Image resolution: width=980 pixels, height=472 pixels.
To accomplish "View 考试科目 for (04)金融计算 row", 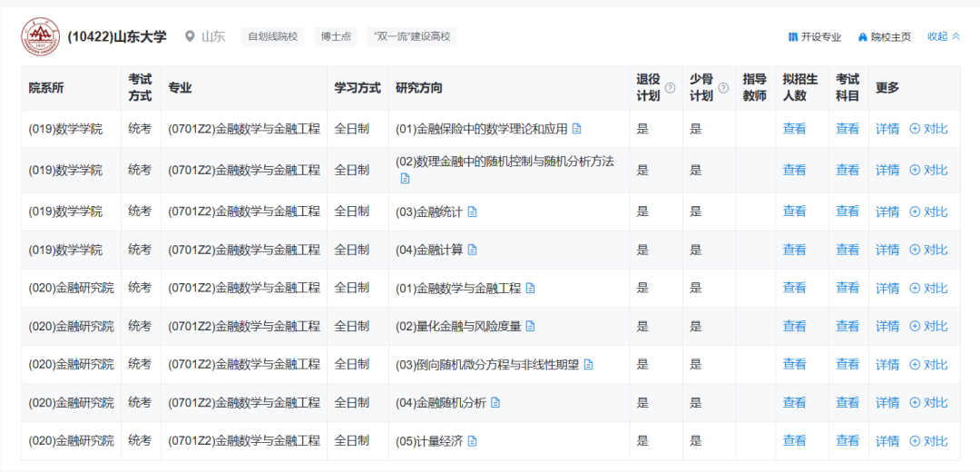I will pyautogui.click(x=848, y=250).
